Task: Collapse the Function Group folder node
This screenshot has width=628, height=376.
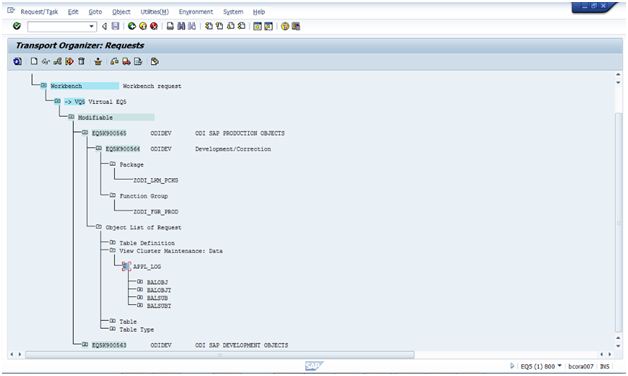Action: click(x=113, y=195)
